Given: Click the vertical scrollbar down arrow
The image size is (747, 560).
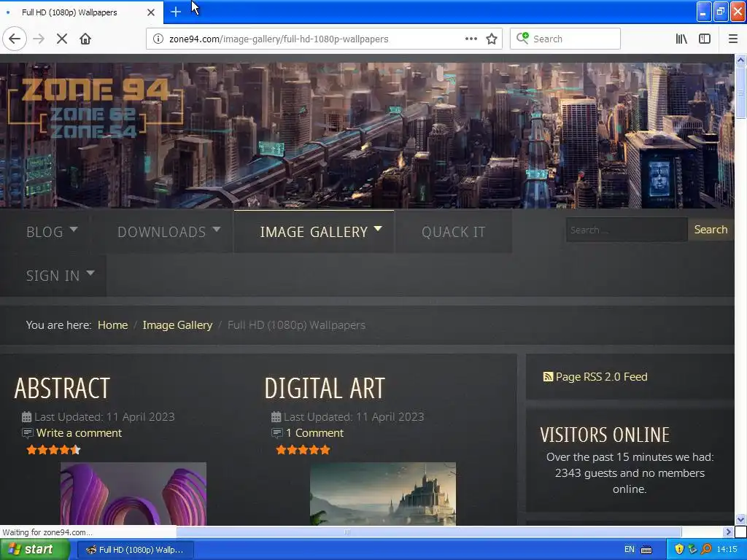Looking at the screenshot, I should click(740, 519).
